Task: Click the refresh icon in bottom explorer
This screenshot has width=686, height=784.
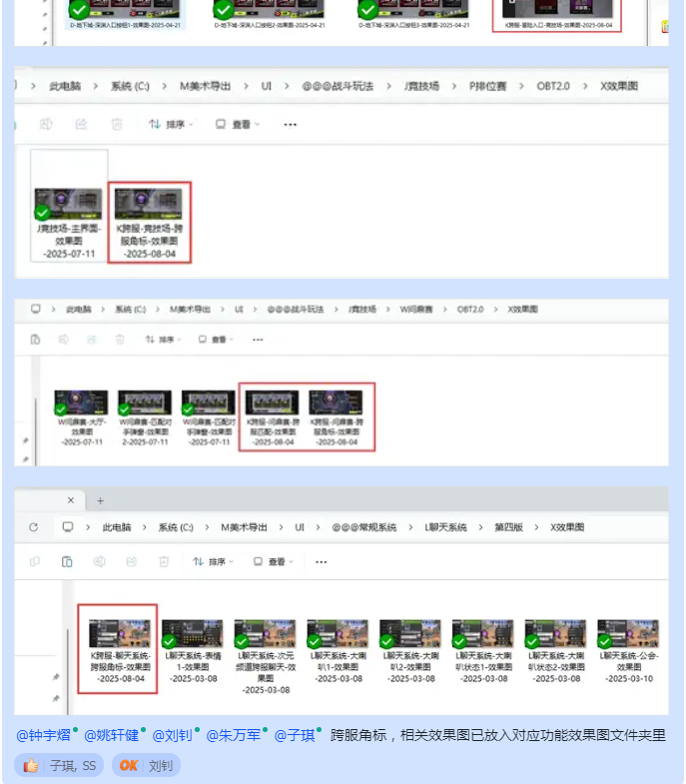Action: point(34,526)
